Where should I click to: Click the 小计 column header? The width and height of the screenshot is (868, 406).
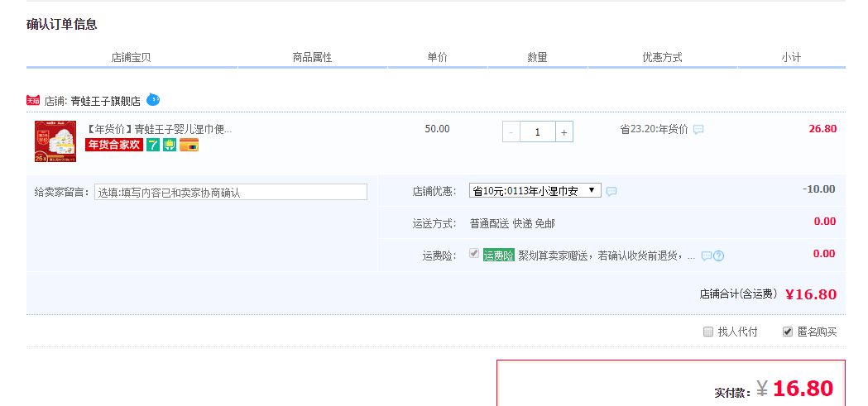(792, 57)
